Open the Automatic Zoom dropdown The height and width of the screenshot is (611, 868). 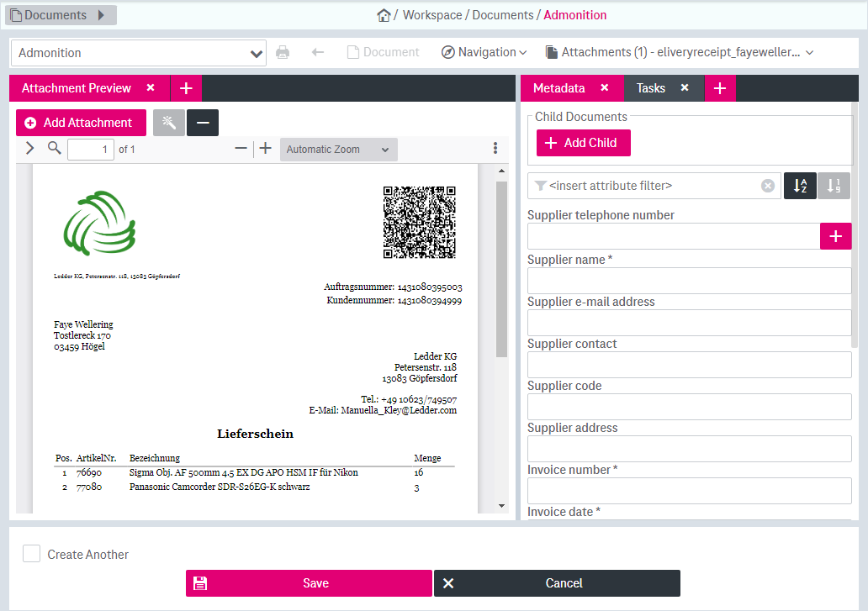[338, 149]
